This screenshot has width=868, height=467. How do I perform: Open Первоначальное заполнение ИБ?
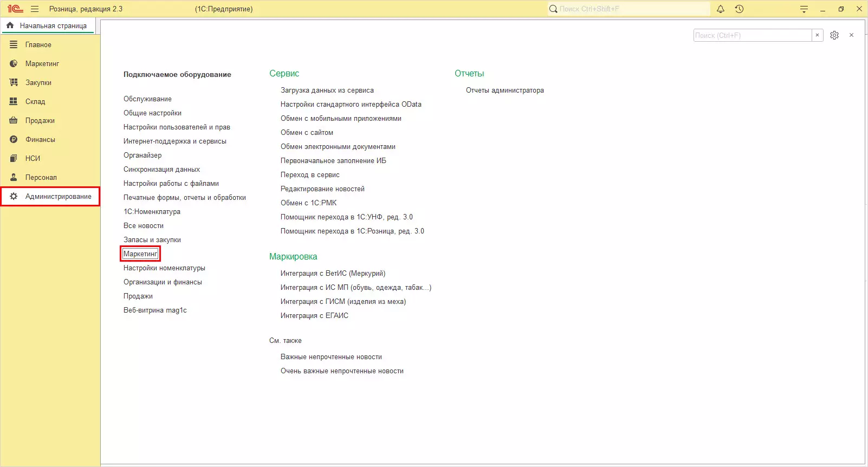pyautogui.click(x=333, y=161)
